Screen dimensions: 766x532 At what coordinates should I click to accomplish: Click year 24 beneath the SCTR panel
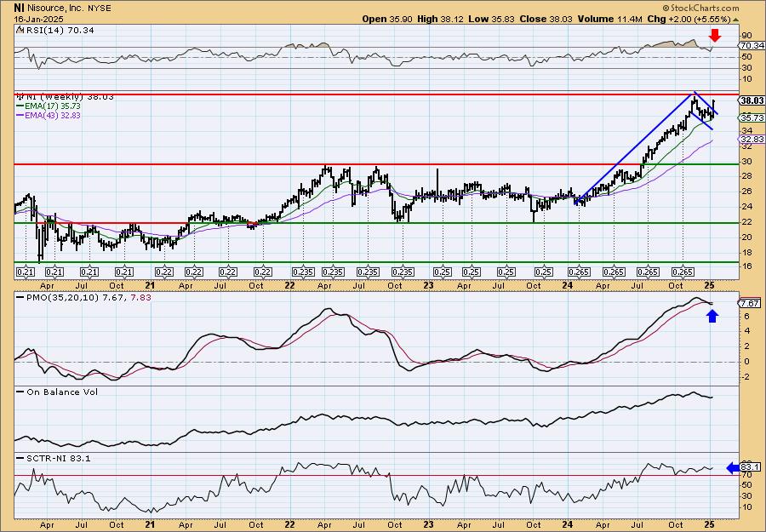567,524
